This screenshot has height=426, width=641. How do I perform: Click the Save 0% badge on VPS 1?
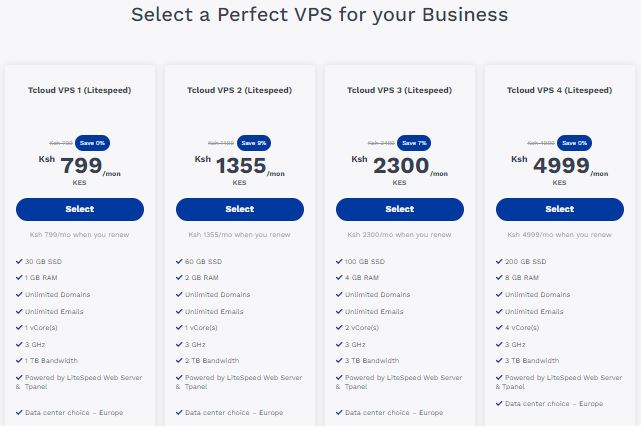click(92, 143)
